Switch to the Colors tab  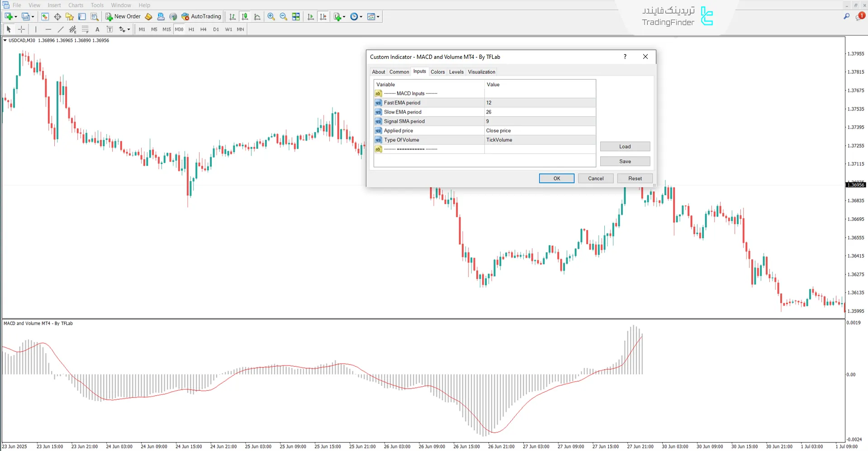coord(437,72)
